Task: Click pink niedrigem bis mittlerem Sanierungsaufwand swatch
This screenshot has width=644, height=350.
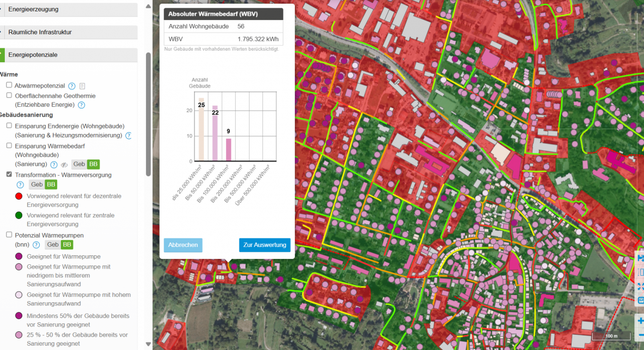Action: point(19,267)
